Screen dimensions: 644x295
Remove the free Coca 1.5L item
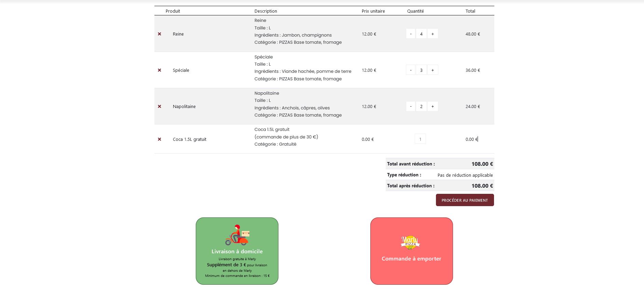pos(159,139)
